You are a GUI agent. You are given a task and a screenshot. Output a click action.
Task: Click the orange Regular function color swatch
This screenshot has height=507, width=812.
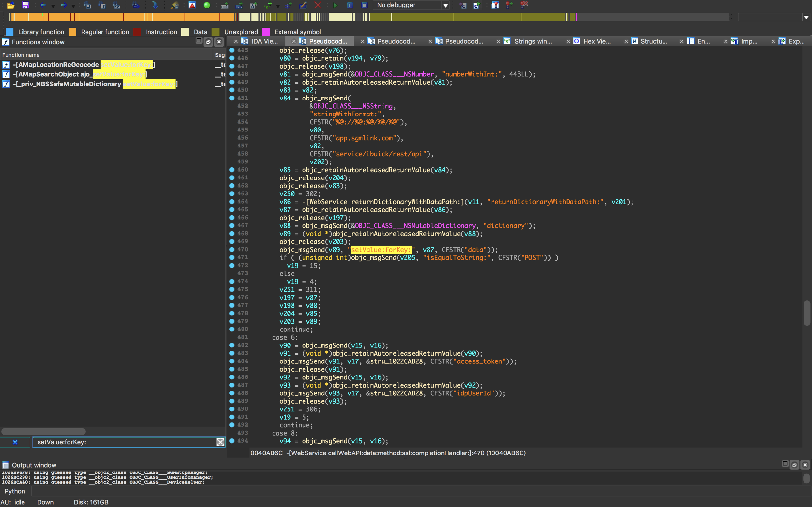click(72, 32)
